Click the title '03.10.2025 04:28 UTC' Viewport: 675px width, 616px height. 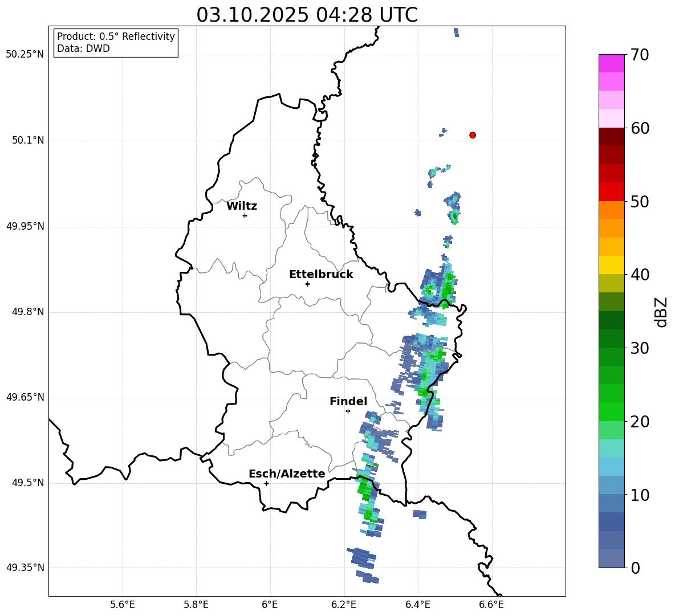click(x=307, y=15)
